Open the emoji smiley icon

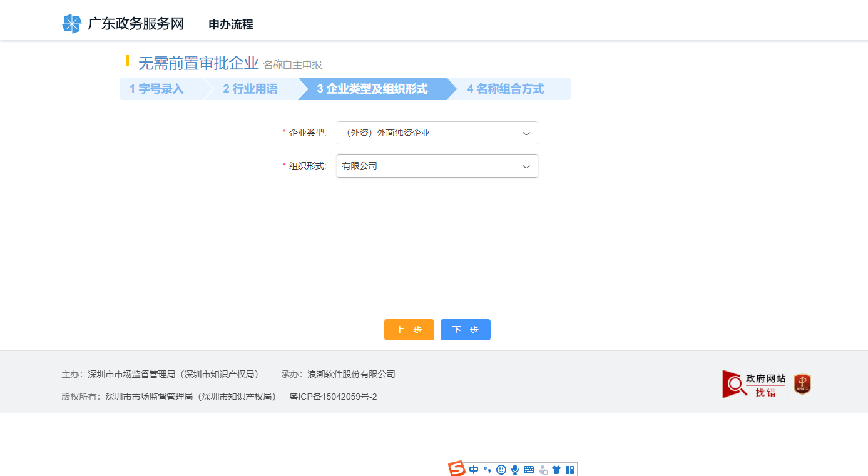coord(501,468)
